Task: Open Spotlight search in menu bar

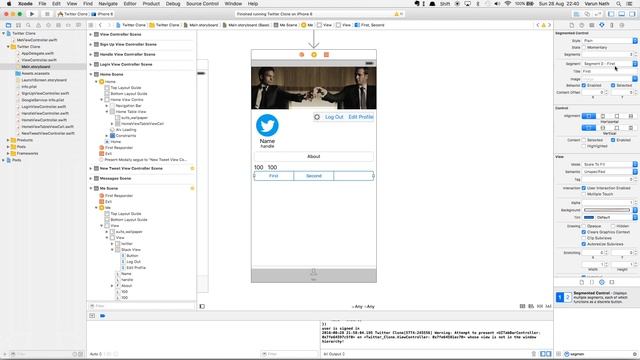Action: pos(619,4)
